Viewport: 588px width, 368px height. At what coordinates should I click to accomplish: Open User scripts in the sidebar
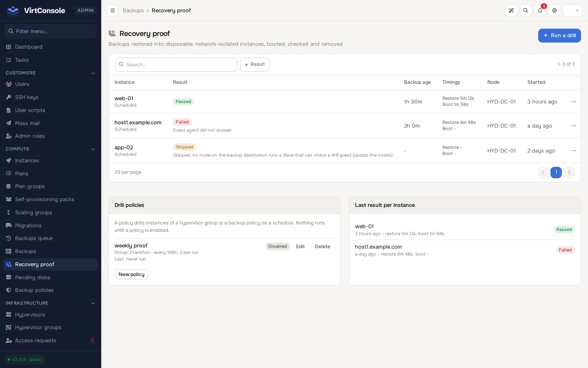(x=51, y=110)
